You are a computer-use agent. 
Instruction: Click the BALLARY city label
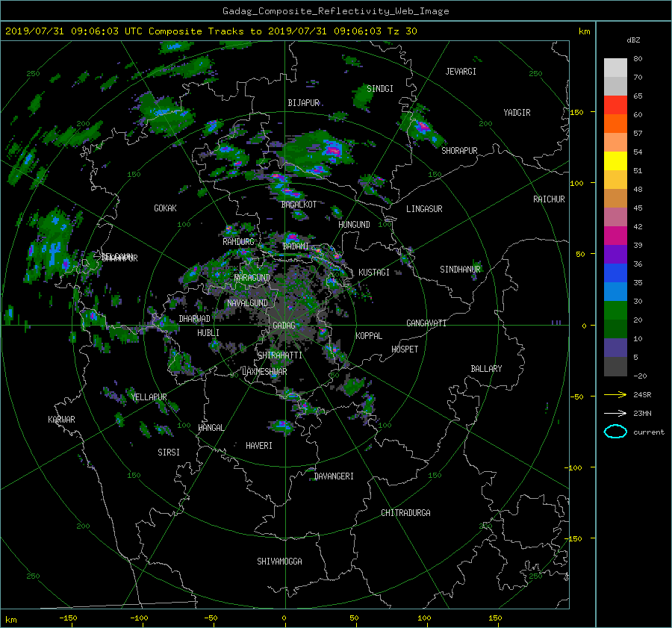(486, 369)
